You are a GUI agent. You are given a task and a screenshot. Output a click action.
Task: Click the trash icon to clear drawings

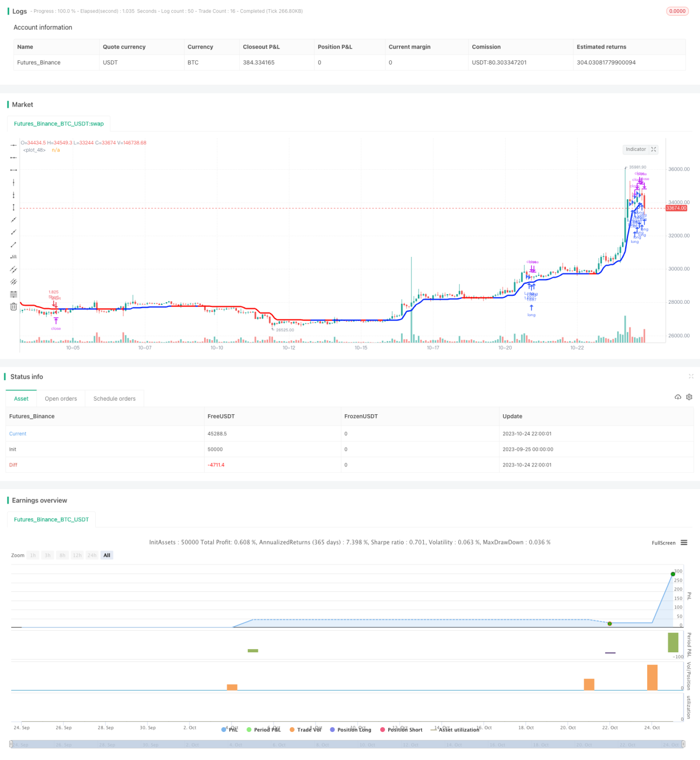coord(13,306)
